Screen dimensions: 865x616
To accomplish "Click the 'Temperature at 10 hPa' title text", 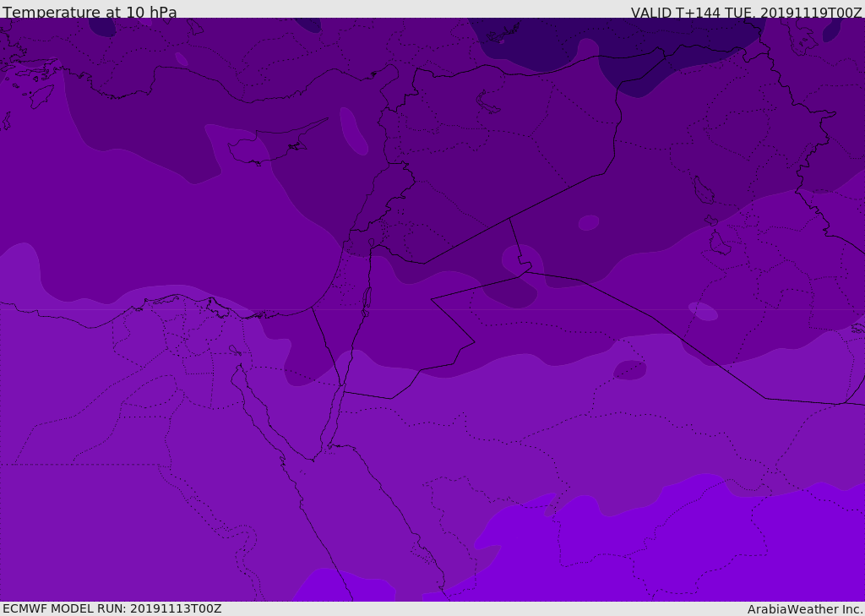I will pos(90,12).
